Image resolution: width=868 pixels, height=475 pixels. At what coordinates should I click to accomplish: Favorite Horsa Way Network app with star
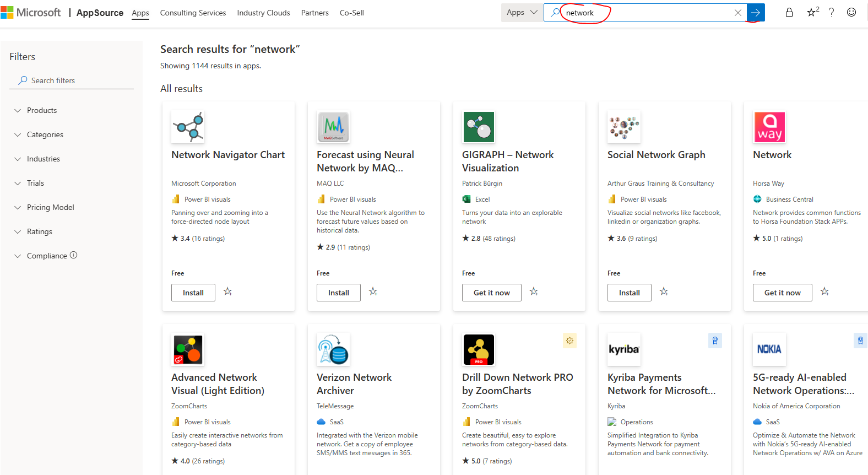pyautogui.click(x=825, y=292)
